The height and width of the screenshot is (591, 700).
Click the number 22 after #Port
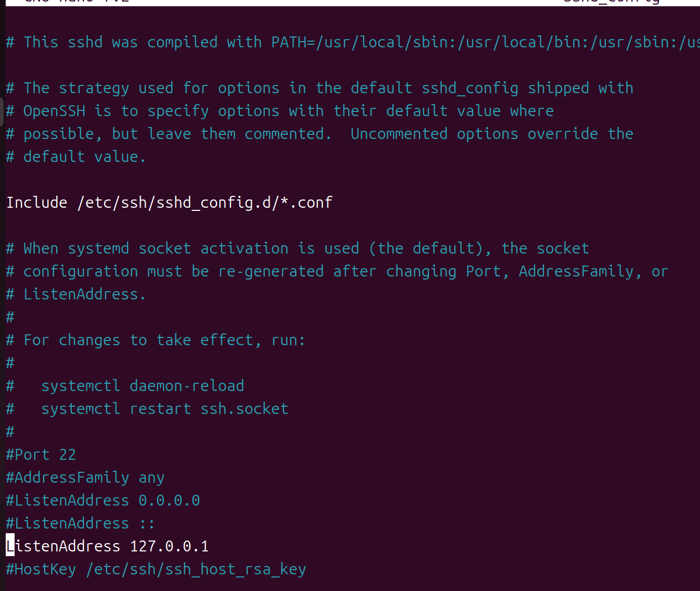(x=68, y=455)
